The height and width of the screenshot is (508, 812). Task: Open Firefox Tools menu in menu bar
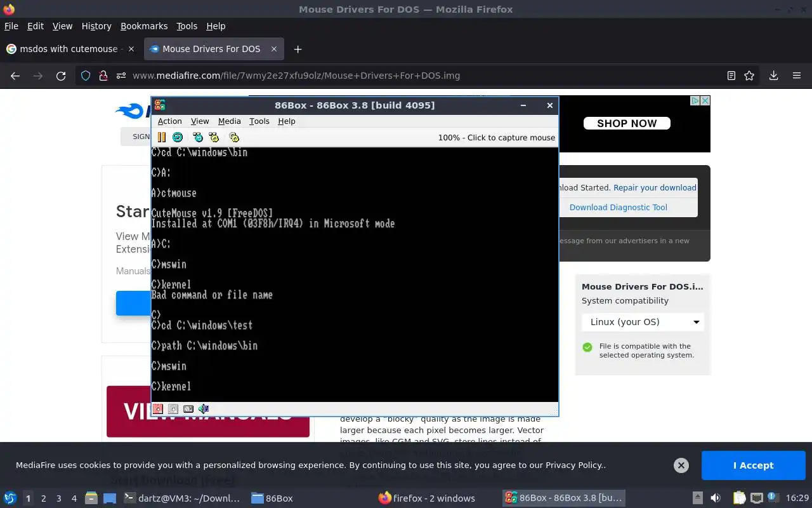coord(187,26)
